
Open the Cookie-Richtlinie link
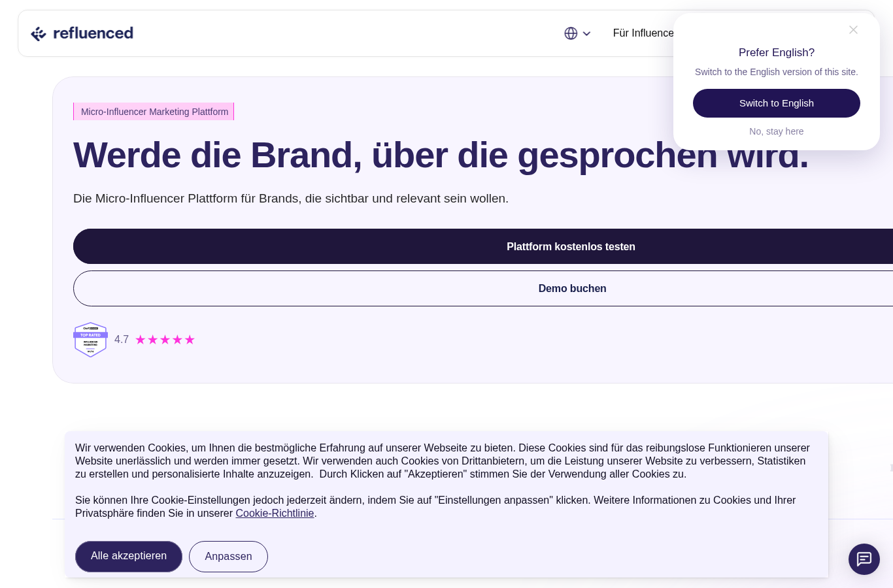point(275,514)
